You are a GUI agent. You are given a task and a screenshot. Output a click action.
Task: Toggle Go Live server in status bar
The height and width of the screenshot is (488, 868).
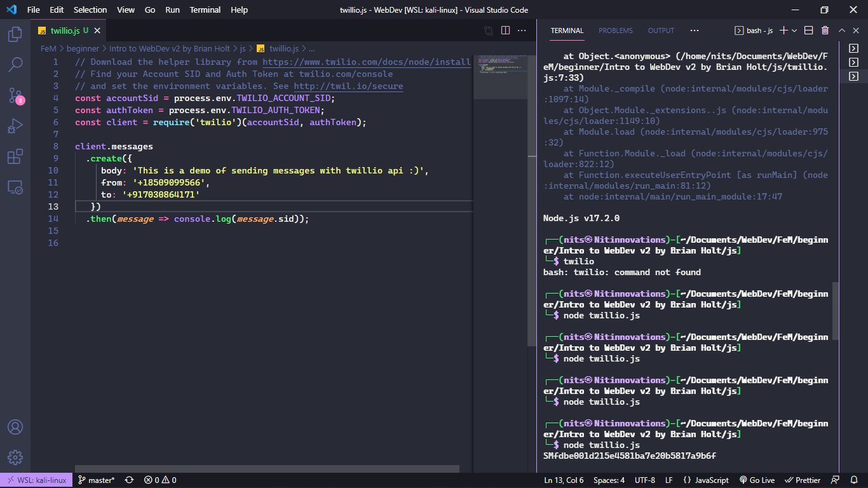tap(757, 480)
